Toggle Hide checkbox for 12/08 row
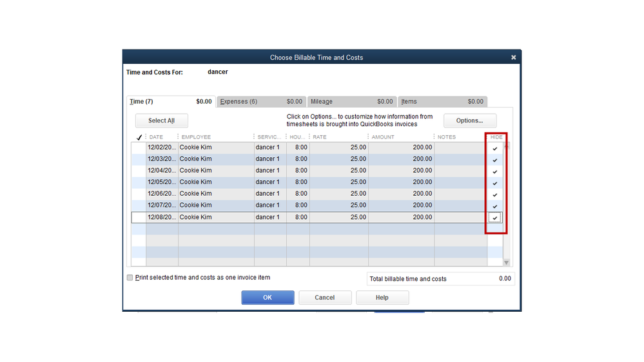644x362 pixels. 495,218
